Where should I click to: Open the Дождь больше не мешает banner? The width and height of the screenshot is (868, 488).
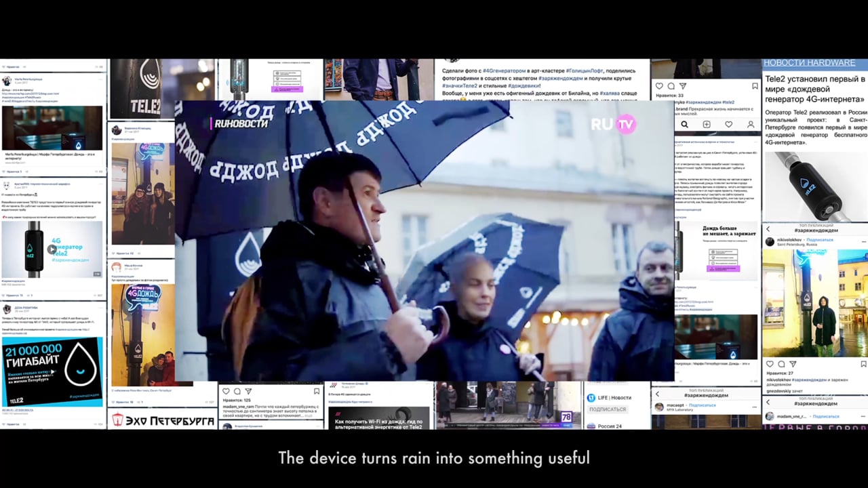coord(717,251)
